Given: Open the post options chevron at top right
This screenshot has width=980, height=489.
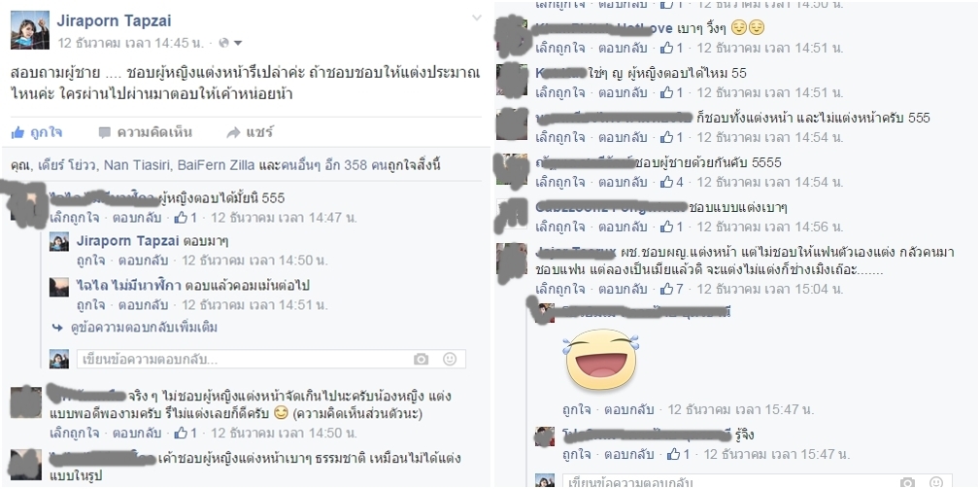Looking at the screenshot, I should [x=477, y=17].
